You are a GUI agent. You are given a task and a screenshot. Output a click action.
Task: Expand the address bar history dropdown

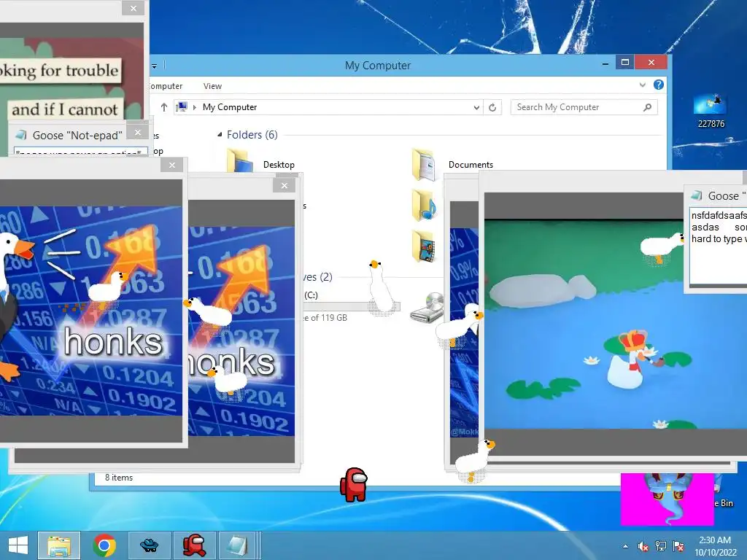(476, 108)
